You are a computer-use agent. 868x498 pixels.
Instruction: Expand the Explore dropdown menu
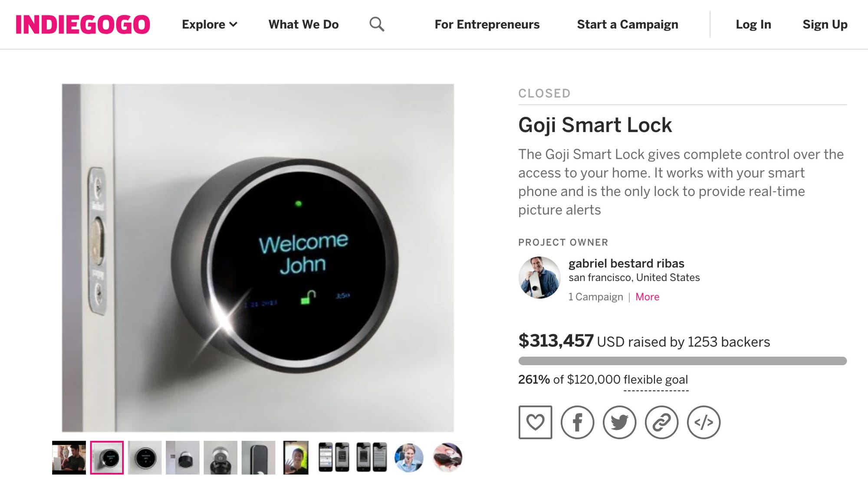click(x=210, y=24)
